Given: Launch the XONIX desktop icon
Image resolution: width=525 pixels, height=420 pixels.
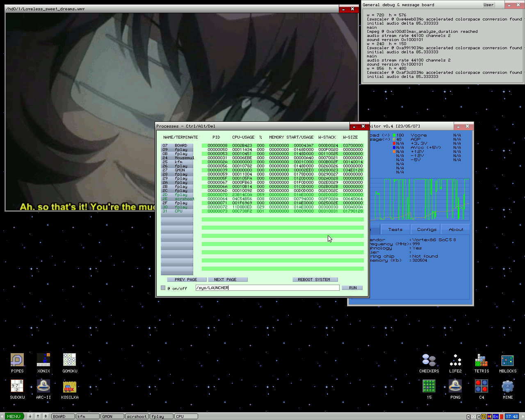Looking at the screenshot, I should 43,360.
